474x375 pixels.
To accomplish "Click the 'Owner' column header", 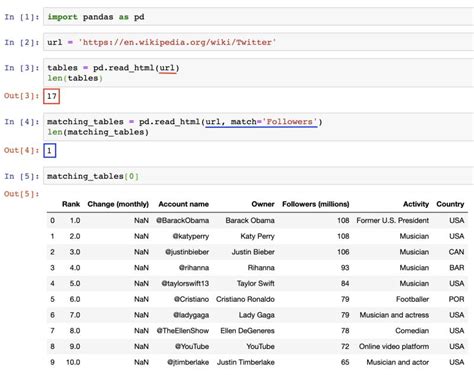I will pyautogui.click(x=263, y=204).
